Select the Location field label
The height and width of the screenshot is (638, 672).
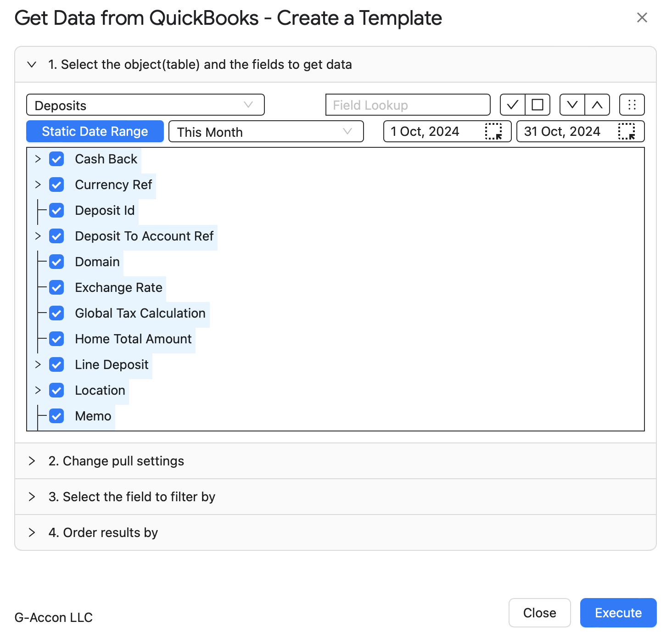pos(100,390)
